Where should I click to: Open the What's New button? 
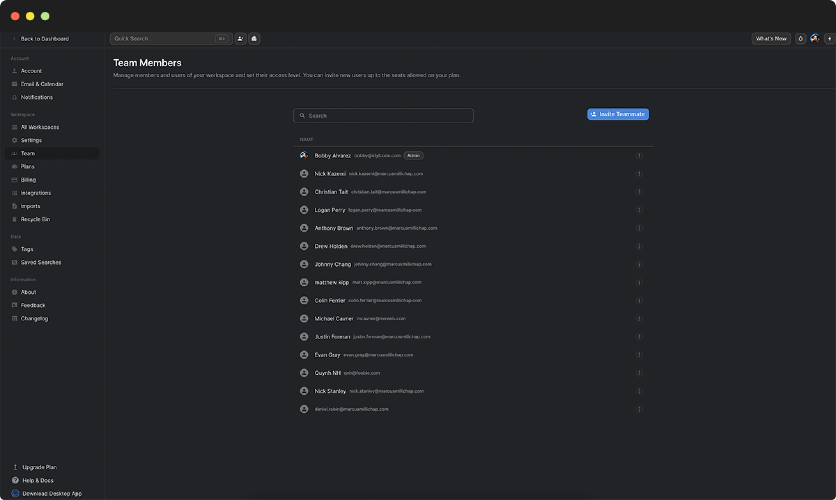point(771,39)
